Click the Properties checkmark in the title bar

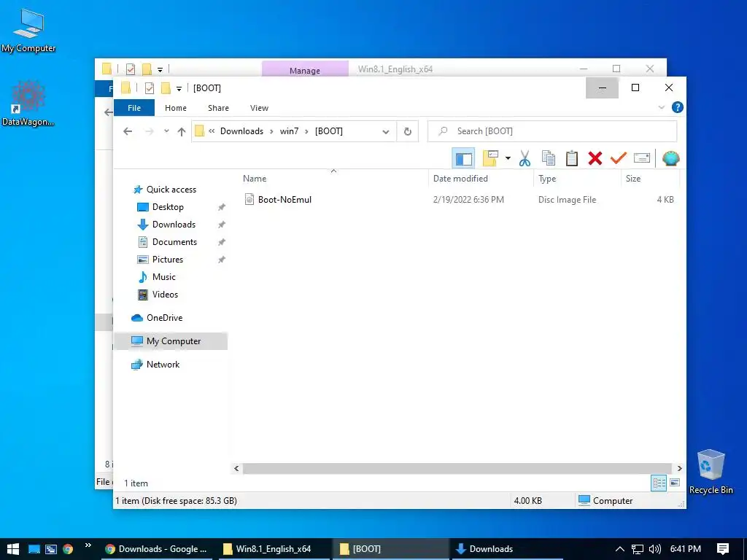click(x=149, y=88)
